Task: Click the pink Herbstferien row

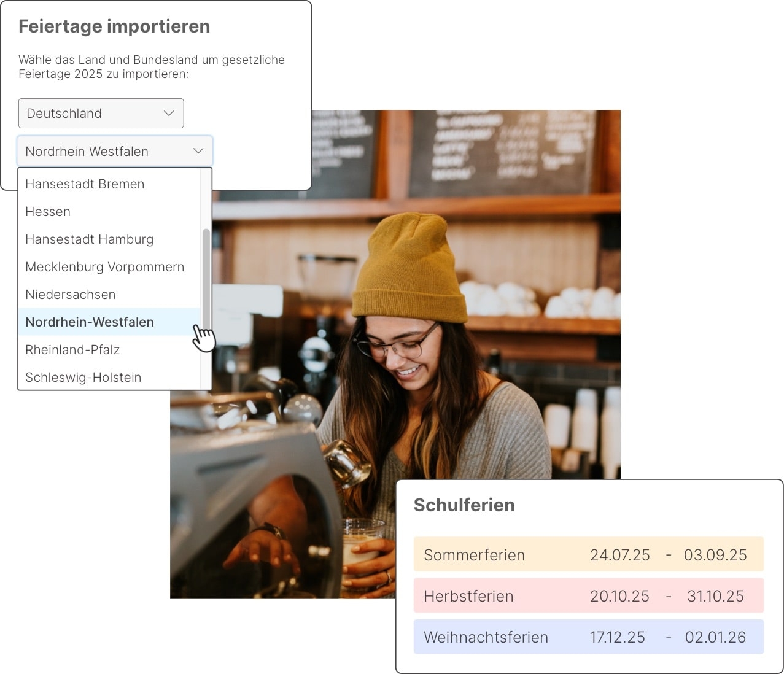Action: pyautogui.click(x=588, y=595)
